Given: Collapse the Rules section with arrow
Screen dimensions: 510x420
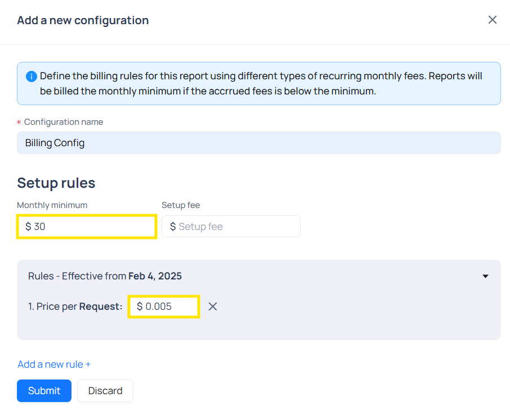Looking at the screenshot, I should click(485, 276).
